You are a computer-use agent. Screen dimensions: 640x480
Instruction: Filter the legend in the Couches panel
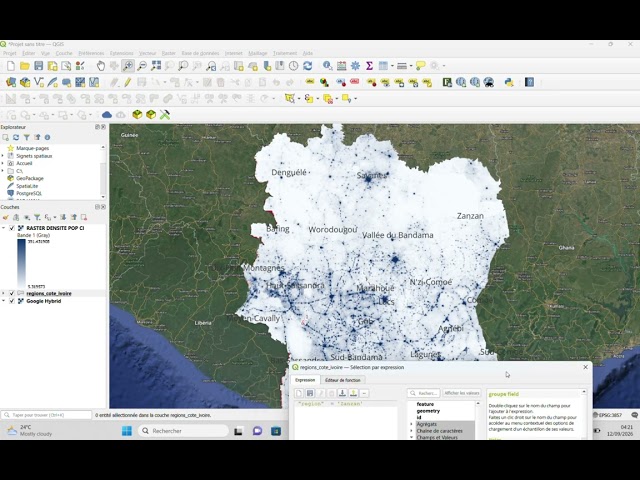pos(37,217)
